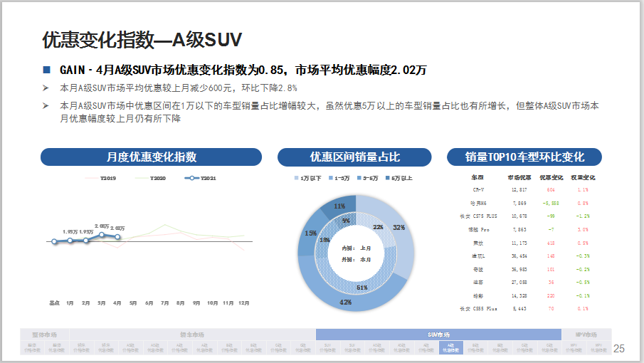
Task: Click the Y2019 legend entry
Action: click(x=107, y=178)
